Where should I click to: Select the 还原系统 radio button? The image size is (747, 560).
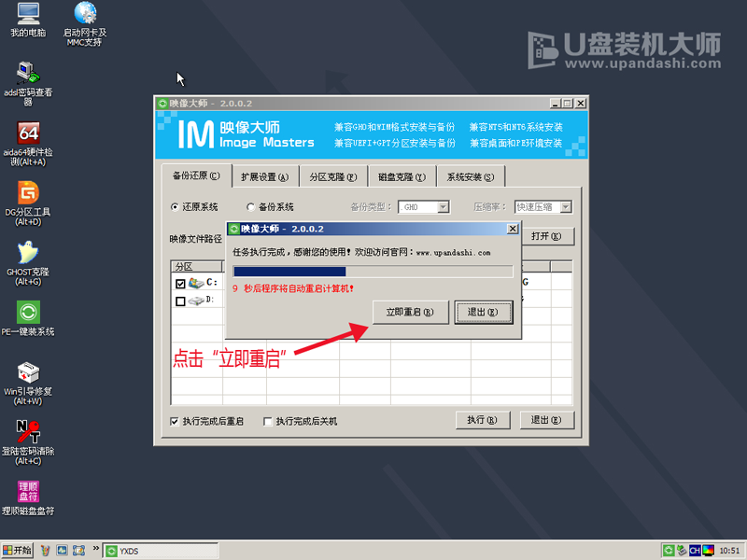(x=176, y=206)
